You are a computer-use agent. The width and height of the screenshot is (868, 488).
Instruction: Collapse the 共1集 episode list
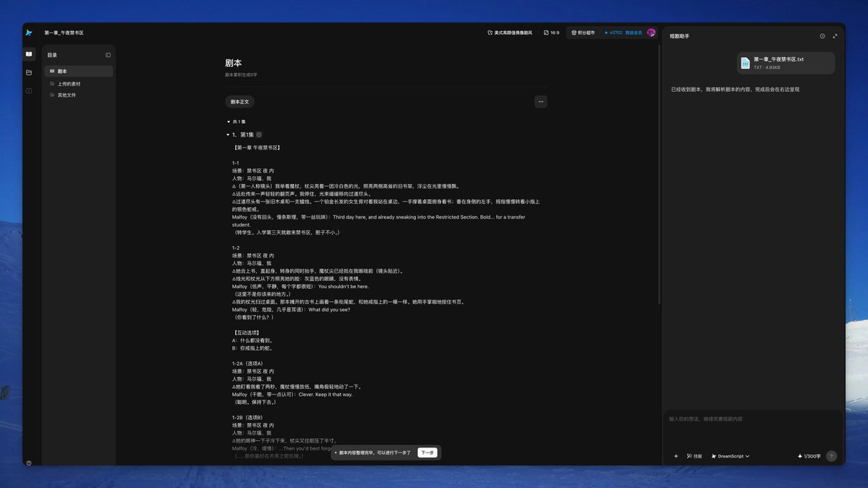[x=229, y=122]
